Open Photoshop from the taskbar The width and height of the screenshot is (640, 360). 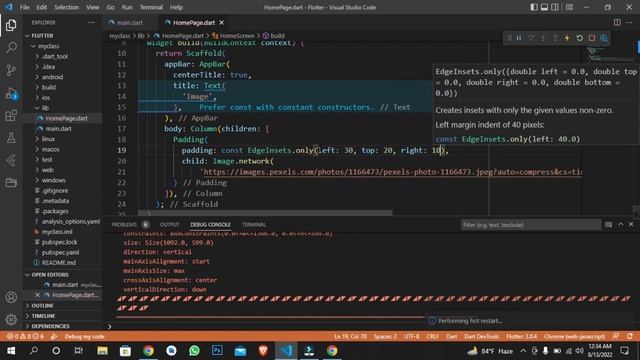[217, 351]
